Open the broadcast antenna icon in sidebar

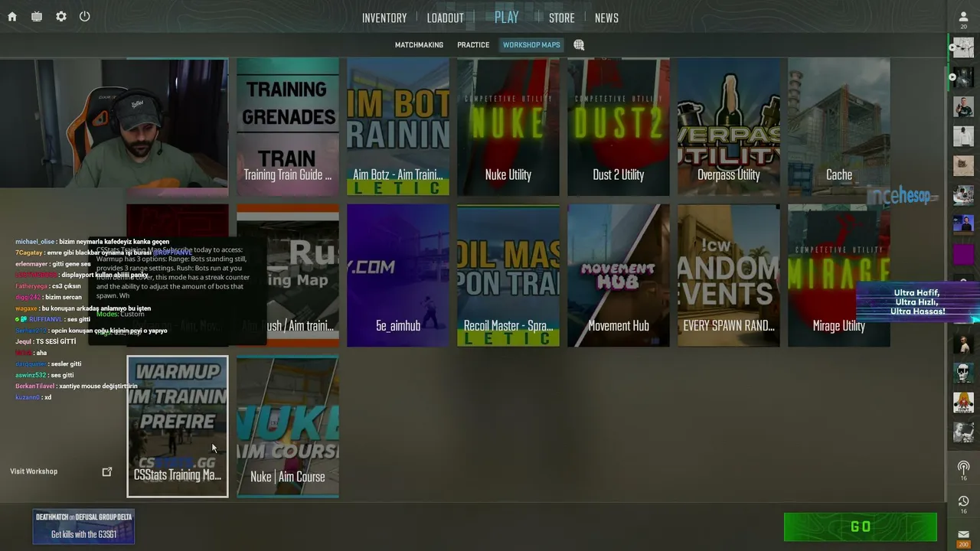tap(963, 467)
